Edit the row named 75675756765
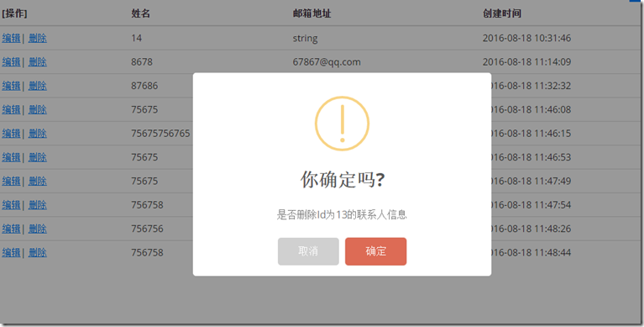644x327 pixels. point(11,134)
